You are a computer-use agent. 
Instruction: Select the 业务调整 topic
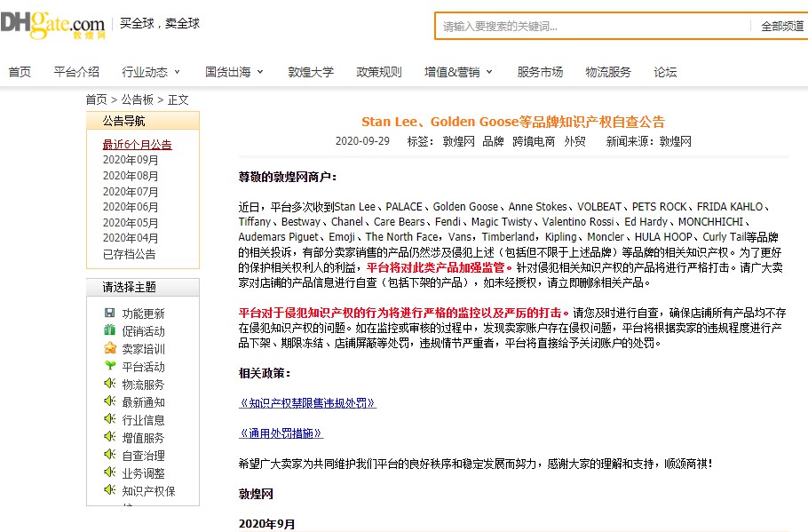143,473
